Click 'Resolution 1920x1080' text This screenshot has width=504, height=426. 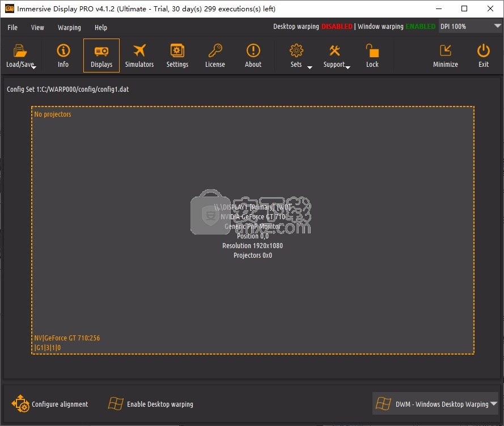coord(253,246)
